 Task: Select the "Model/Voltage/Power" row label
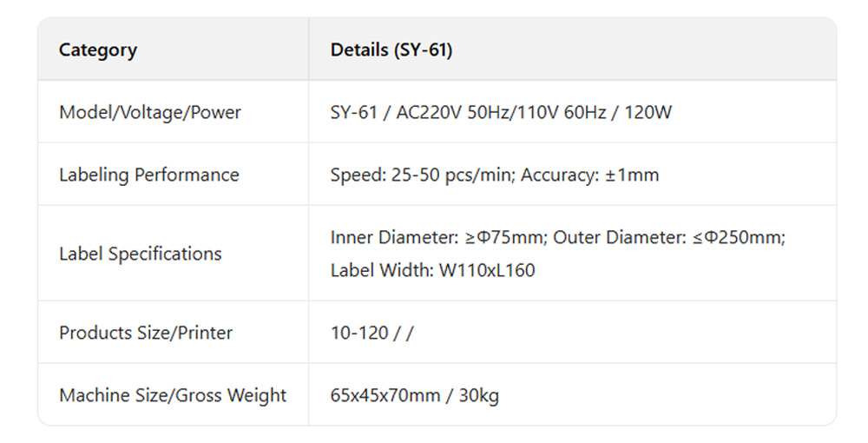(150, 112)
